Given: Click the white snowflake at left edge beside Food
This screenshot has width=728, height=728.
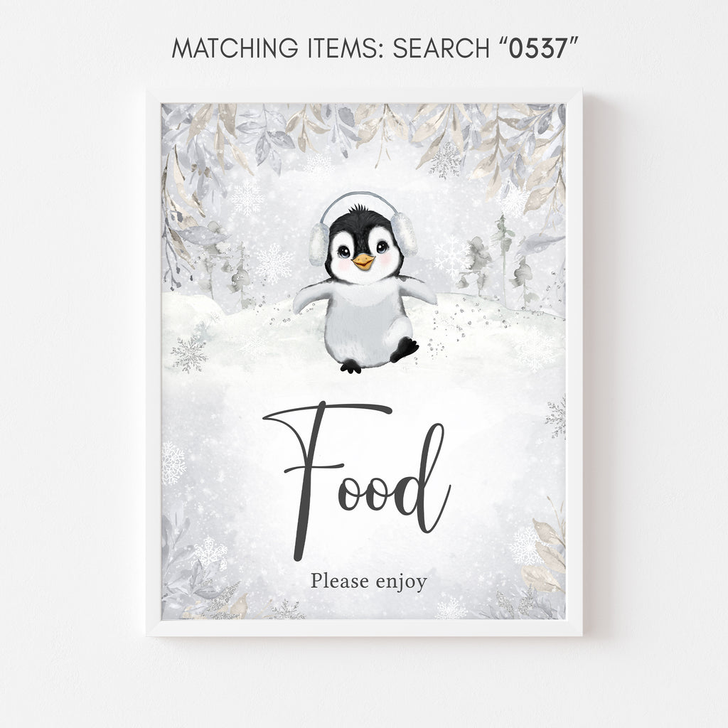Looking at the screenshot, I should tap(173, 463).
